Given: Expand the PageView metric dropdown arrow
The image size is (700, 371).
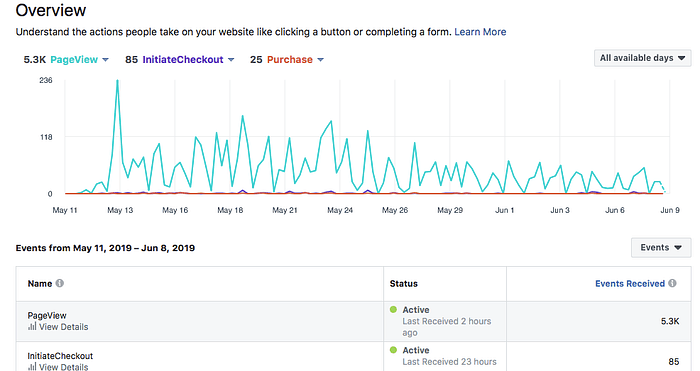Looking at the screenshot, I should coord(105,59).
